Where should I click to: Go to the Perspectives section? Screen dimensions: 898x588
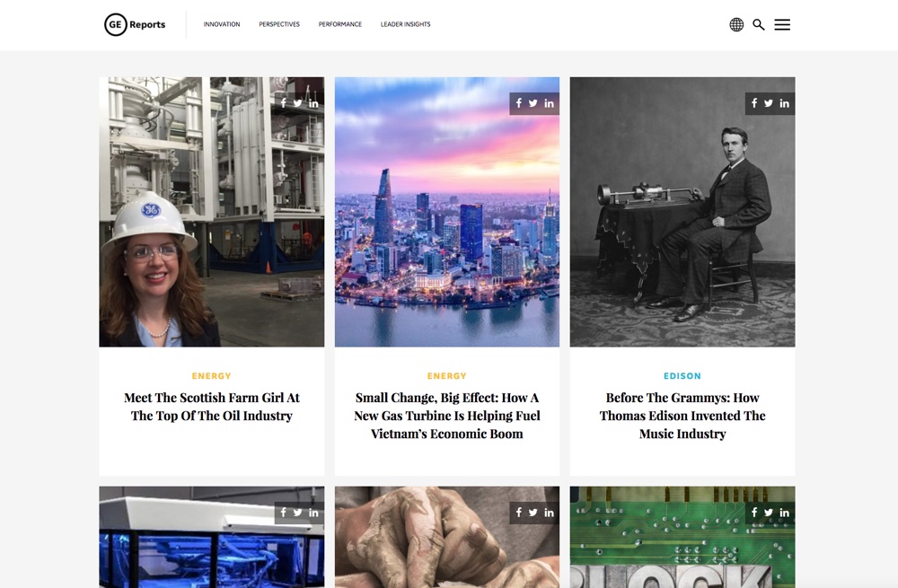(x=279, y=24)
